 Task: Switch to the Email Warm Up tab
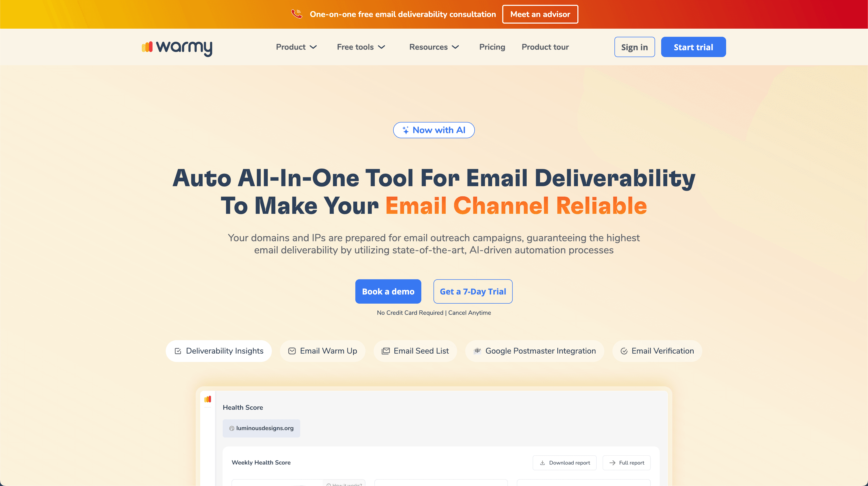click(323, 351)
